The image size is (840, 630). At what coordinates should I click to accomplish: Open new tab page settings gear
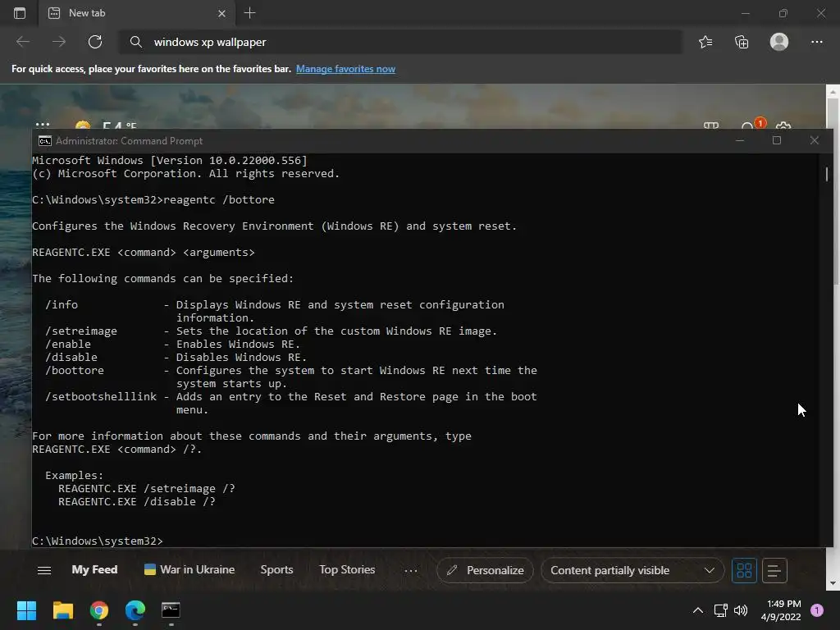click(783, 126)
